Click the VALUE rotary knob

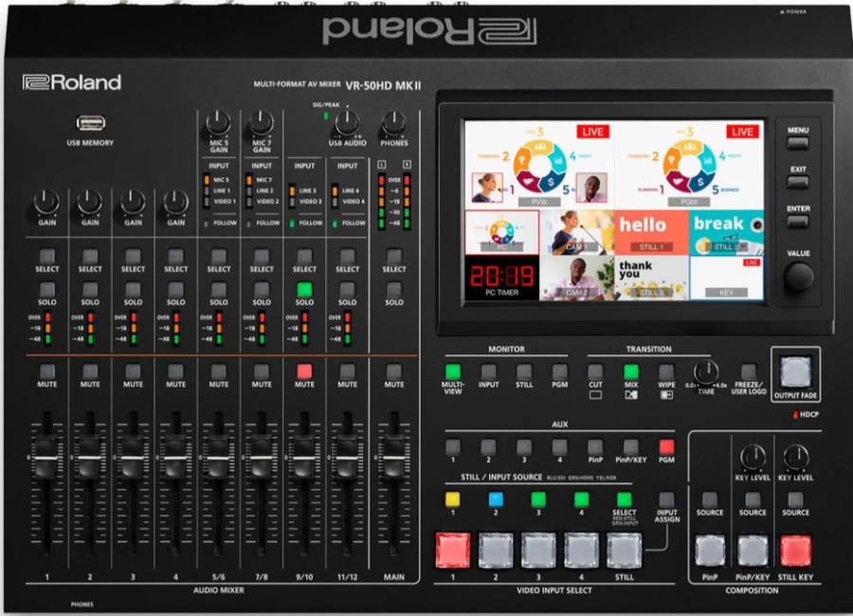(x=798, y=277)
